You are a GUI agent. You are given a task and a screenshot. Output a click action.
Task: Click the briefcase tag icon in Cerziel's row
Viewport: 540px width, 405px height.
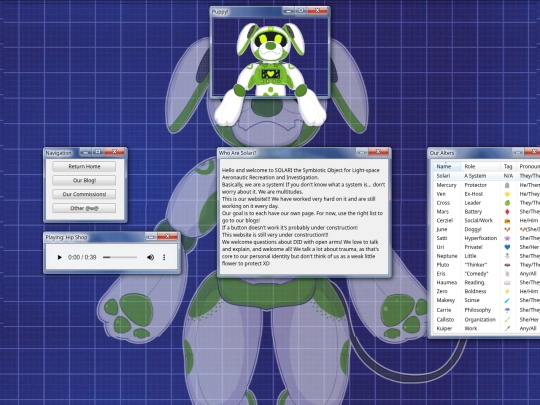pyautogui.click(x=507, y=221)
